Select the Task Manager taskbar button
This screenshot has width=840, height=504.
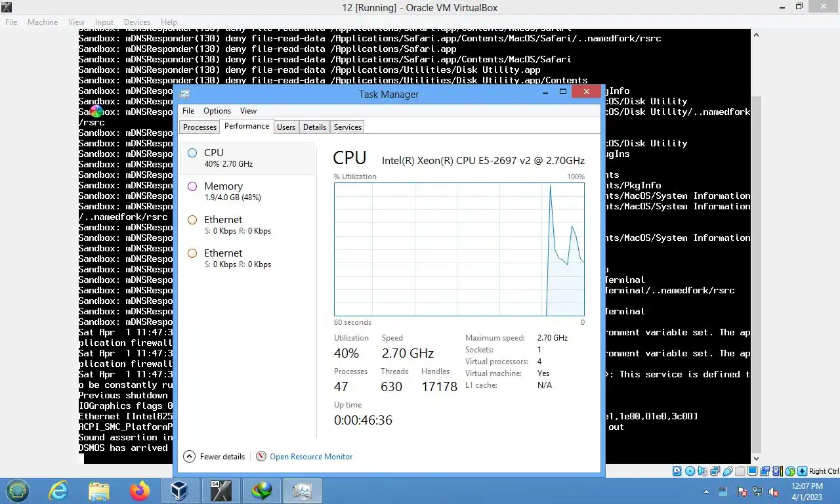pos(302,490)
